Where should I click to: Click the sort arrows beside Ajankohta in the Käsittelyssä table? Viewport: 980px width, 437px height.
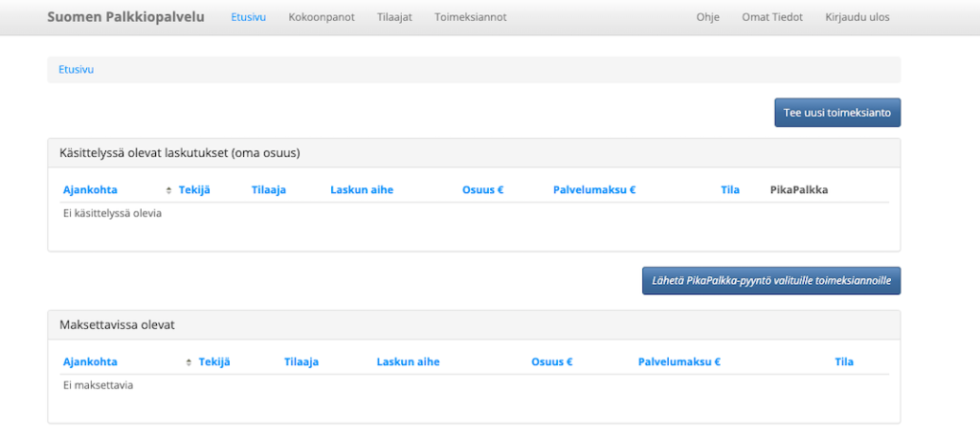[168, 190]
